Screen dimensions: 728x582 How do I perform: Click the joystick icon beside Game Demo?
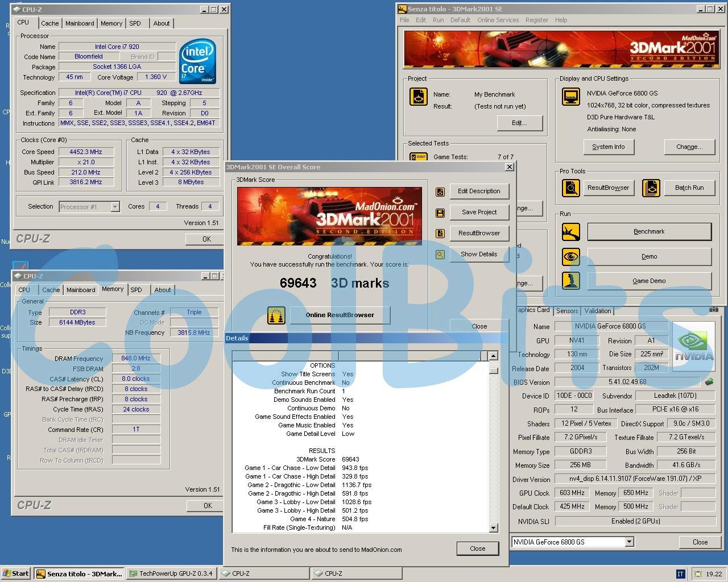point(570,281)
